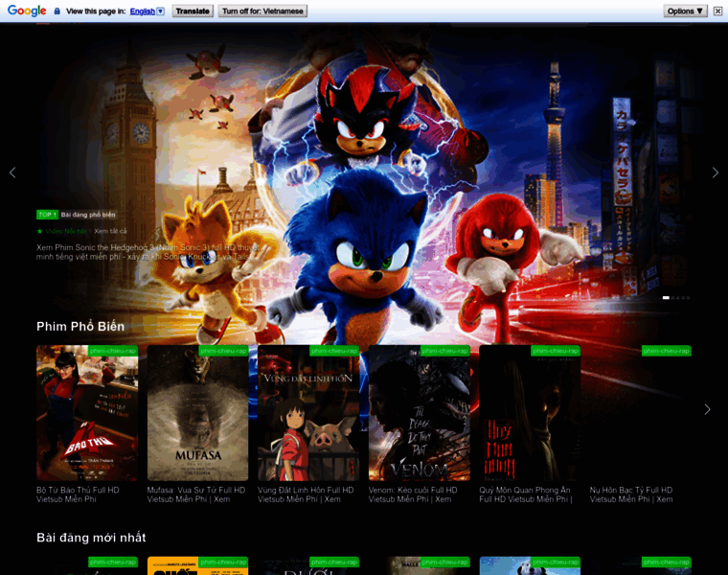
Task: Click Vùng Đất Linh Hồn Full HD title
Action: coord(306,494)
